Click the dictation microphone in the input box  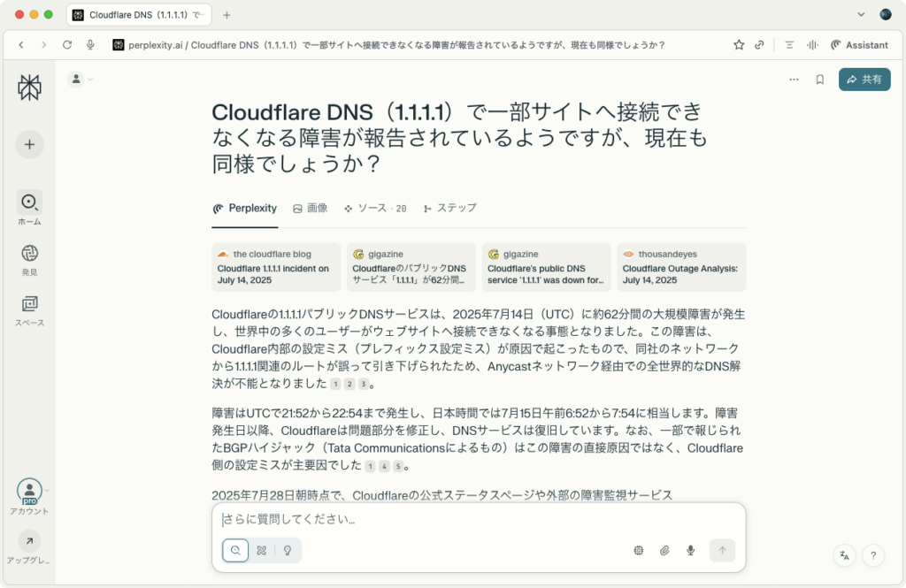coord(690,551)
